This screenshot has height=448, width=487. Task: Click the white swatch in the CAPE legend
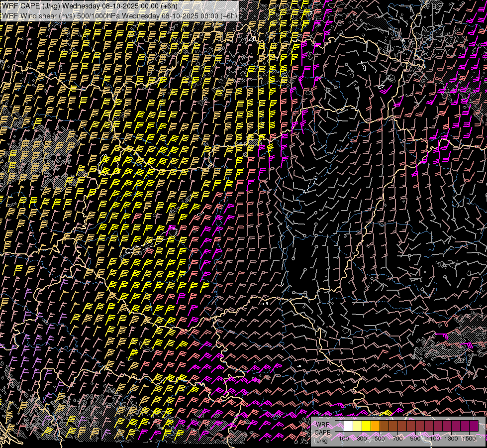pyautogui.click(x=349, y=426)
